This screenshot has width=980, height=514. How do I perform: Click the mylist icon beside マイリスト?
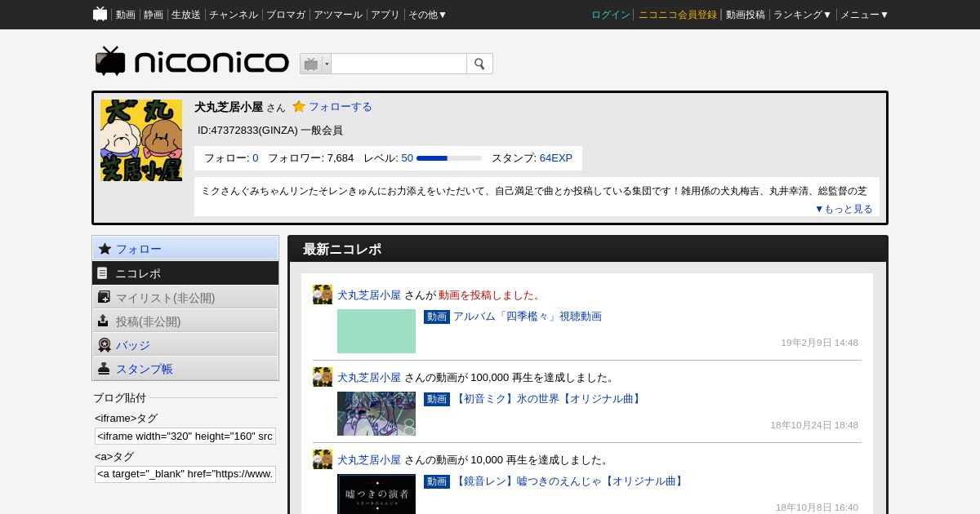tap(104, 297)
